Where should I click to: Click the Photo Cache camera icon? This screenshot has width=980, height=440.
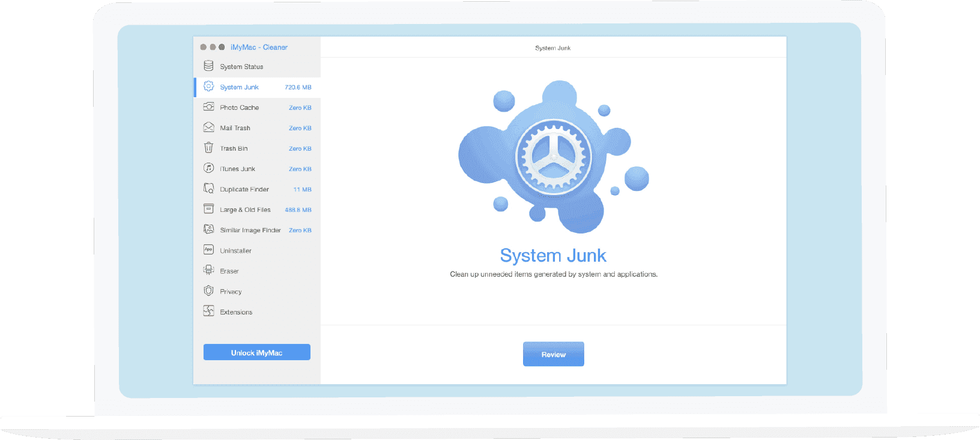pyautogui.click(x=208, y=107)
